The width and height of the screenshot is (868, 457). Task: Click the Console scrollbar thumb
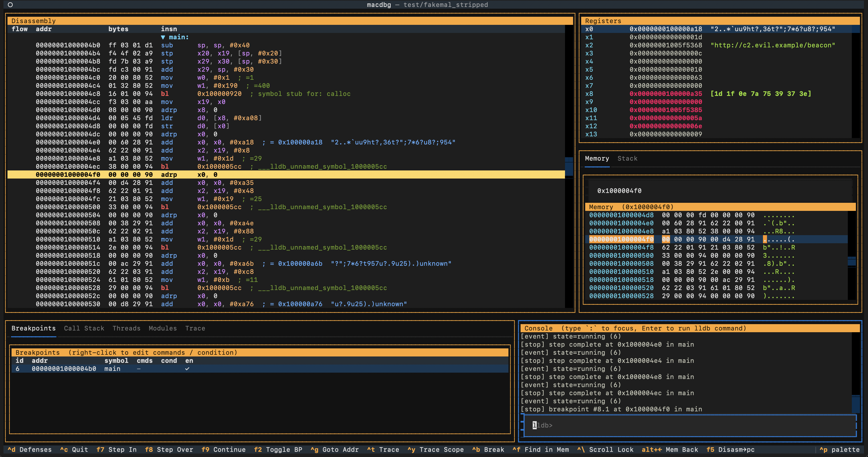click(856, 404)
